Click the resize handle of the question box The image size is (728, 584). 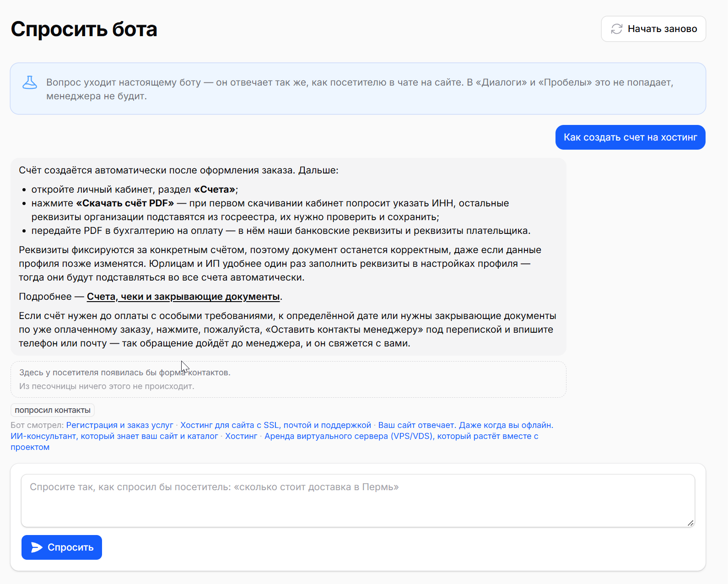pyautogui.click(x=690, y=523)
